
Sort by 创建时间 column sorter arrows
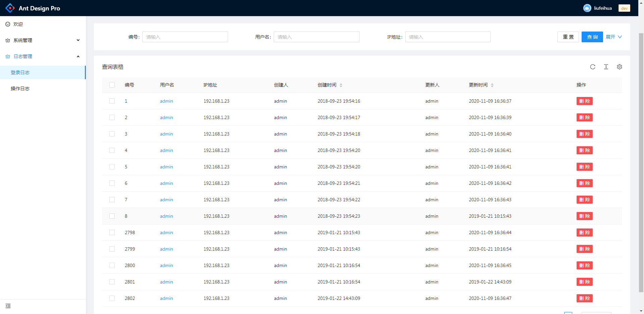(x=341, y=85)
